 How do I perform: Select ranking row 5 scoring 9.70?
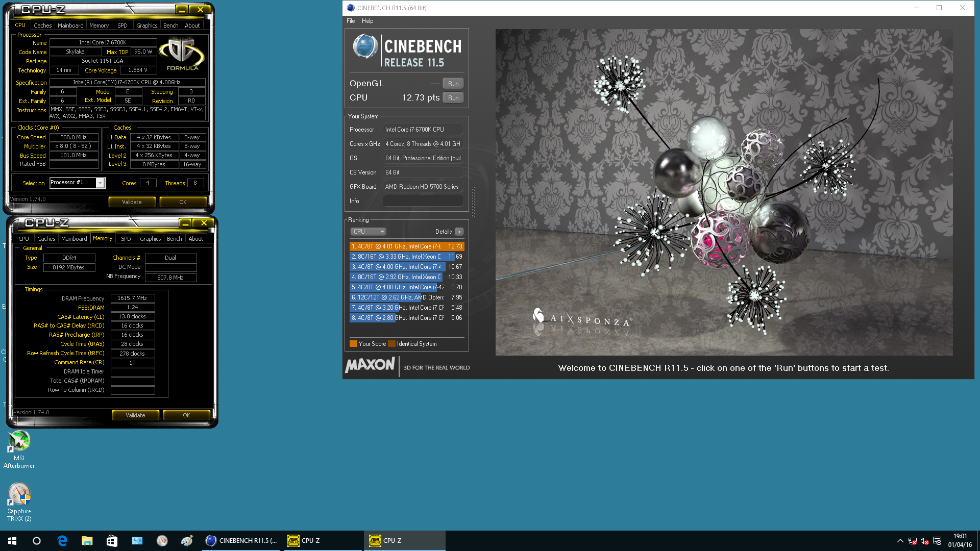coord(407,287)
